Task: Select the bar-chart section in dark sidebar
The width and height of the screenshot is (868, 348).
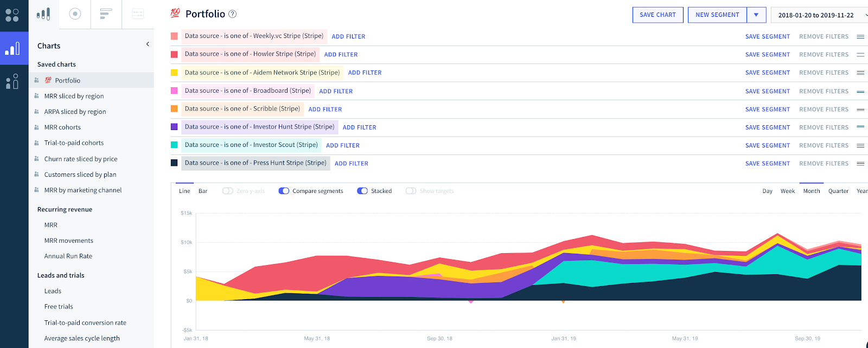Action: pyautogui.click(x=12, y=49)
